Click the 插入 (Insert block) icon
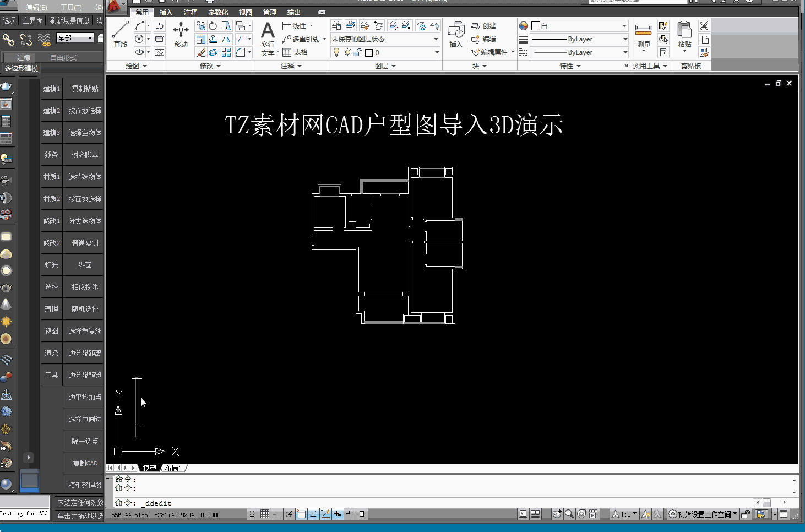This screenshot has height=532, width=805. pyautogui.click(x=456, y=34)
